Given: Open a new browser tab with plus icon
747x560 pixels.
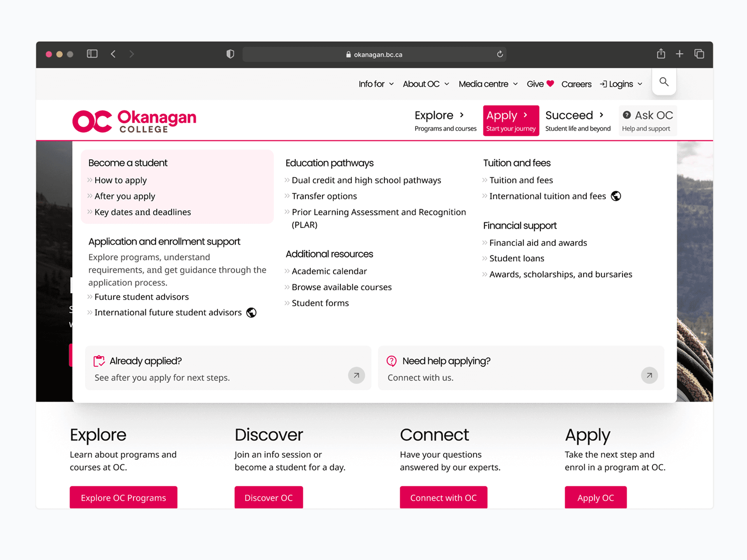Looking at the screenshot, I should pos(679,54).
